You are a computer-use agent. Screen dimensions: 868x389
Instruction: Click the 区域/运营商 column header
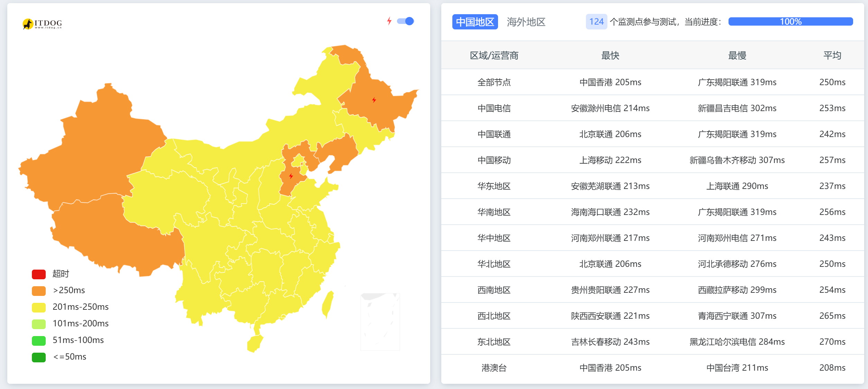click(x=494, y=55)
